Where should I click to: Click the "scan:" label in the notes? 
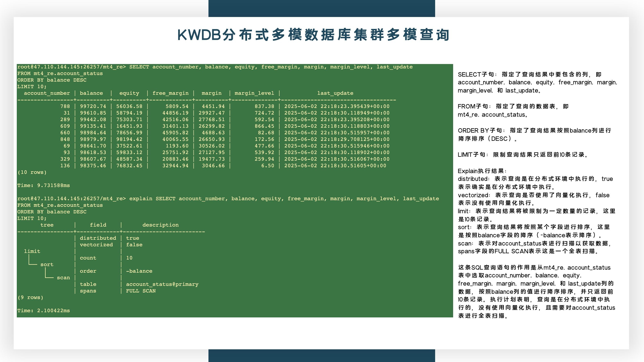coord(465,244)
